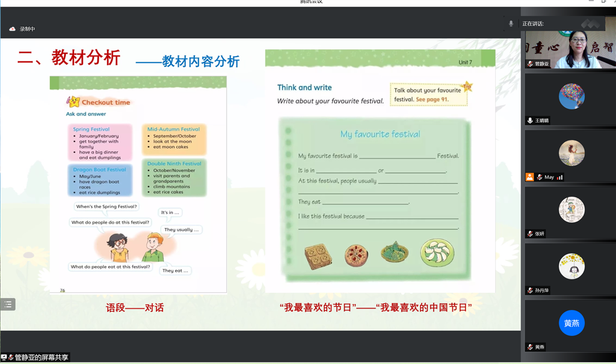The height and width of the screenshot is (364, 616).
Task: Click the "They eat ..." speech bubble
Action: coord(175,271)
